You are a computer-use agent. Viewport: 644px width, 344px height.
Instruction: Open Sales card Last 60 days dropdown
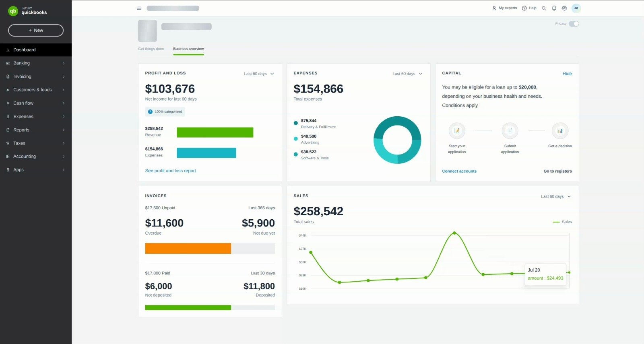(556, 196)
